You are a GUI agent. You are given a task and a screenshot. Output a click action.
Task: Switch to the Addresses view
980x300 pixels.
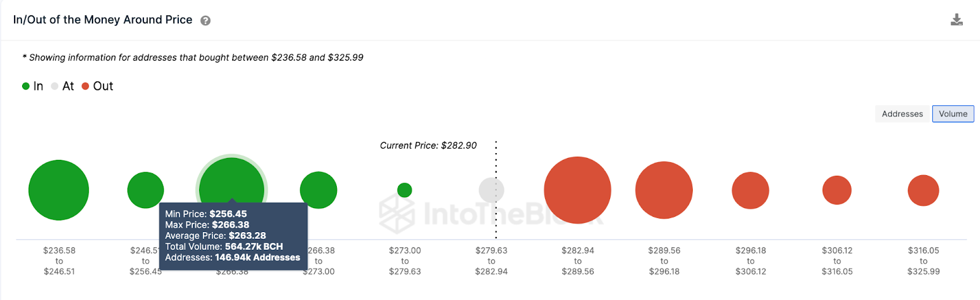(902, 114)
